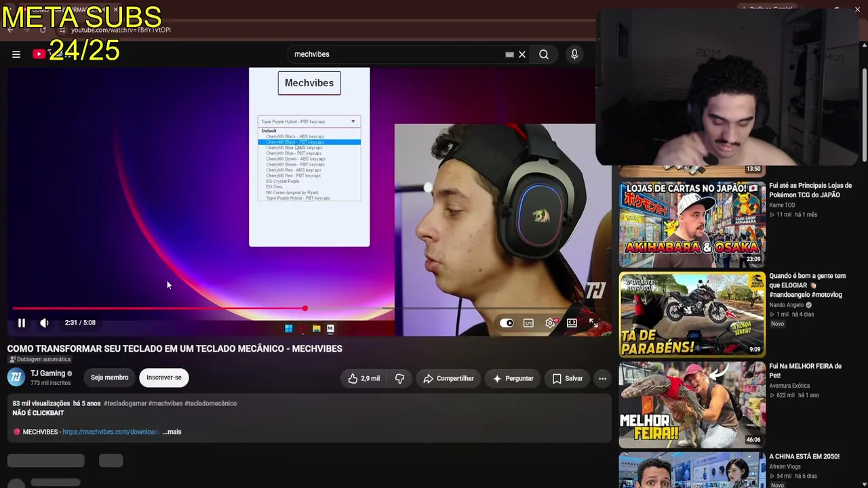Click the Seja membro button
868x488 pixels.
click(x=109, y=378)
